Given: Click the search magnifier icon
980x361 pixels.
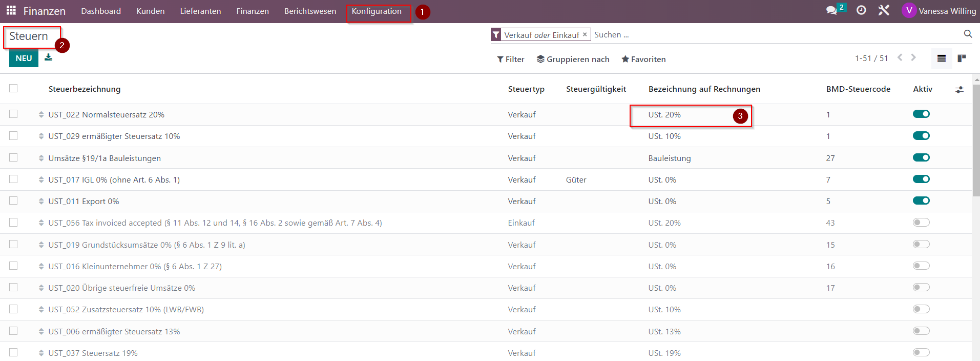Looking at the screenshot, I should pos(968,34).
